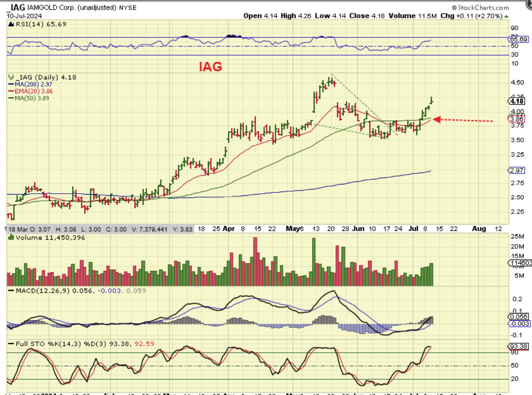The height and width of the screenshot is (395, 532).
Task: Click the red IAG annotation text
Action: (x=210, y=66)
